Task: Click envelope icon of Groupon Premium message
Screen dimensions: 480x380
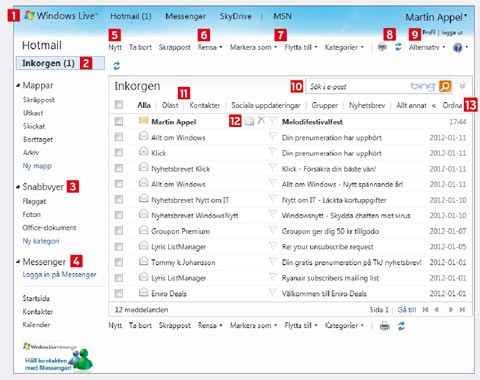Action: point(143,230)
